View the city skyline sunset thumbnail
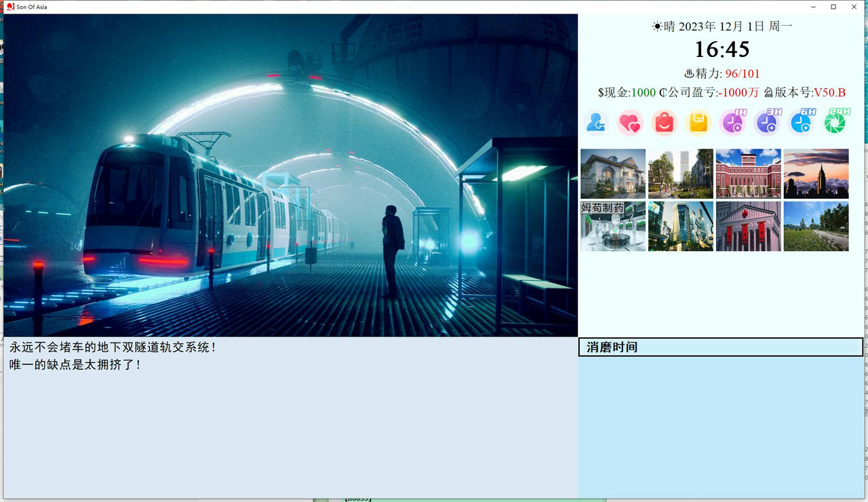This screenshot has height=502, width=868. [816, 174]
